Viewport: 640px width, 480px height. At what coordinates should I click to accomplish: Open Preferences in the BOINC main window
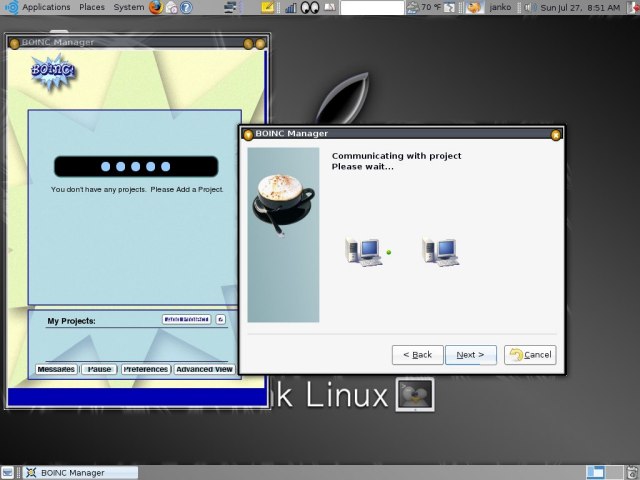click(x=146, y=369)
